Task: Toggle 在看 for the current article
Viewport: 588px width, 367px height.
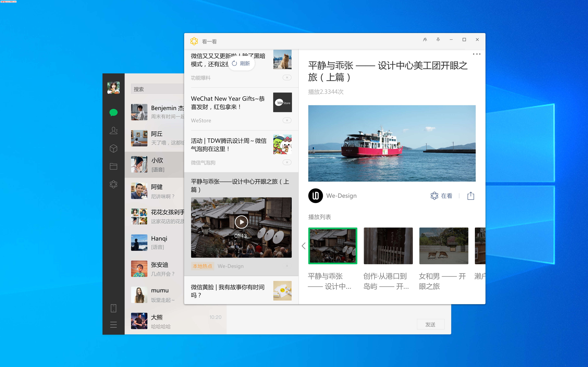Action: (442, 196)
